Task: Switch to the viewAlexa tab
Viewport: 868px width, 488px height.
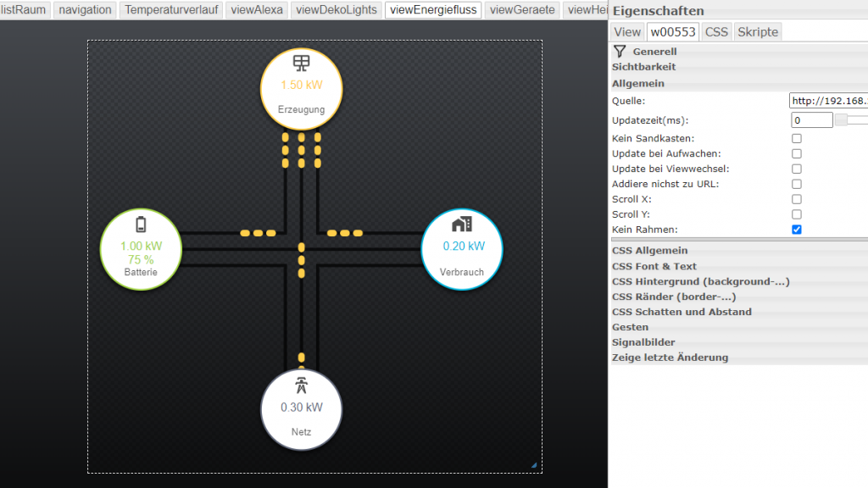Action: (258, 10)
